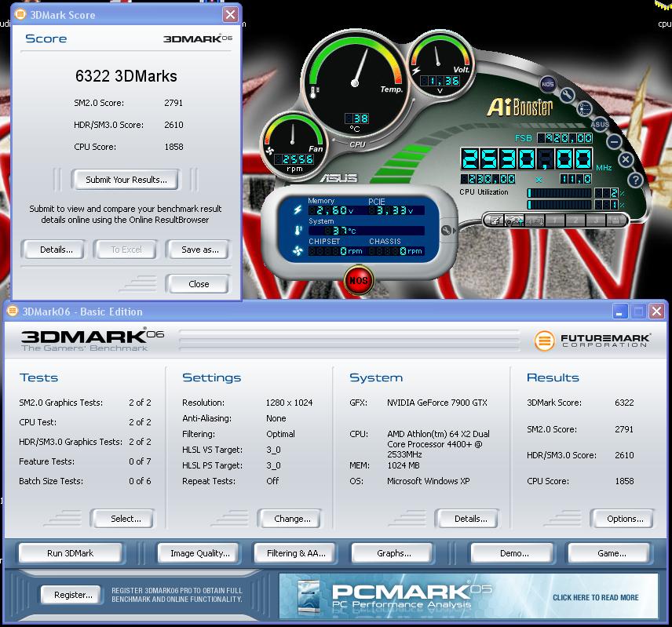Click the Futuremark Corporation logo
Viewport: 672px width, 627px height.
click(x=592, y=341)
